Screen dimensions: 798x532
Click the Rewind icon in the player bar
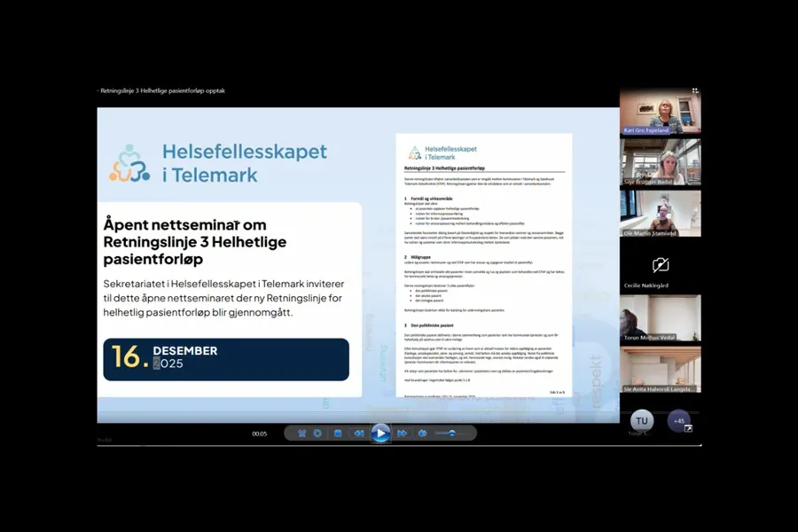[x=358, y=434]
